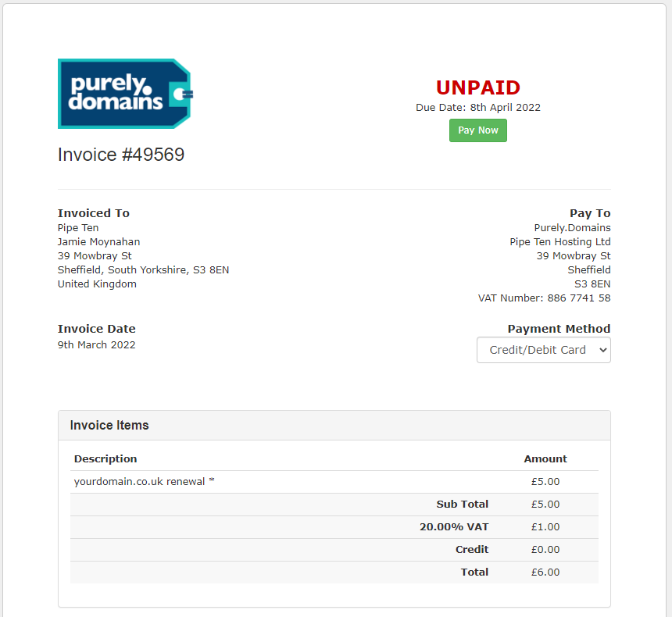Click the Pay To heading
672x617 pixels.
(590, 213)
